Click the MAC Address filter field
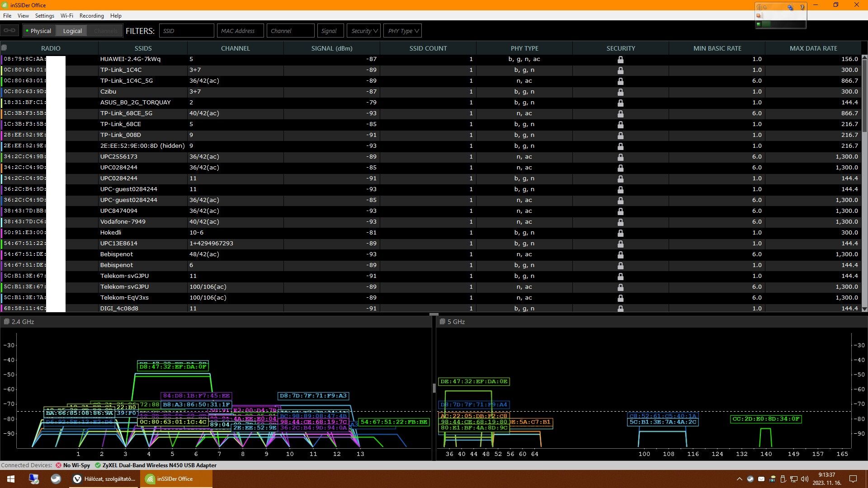The image size is (868, 488). 241,31
